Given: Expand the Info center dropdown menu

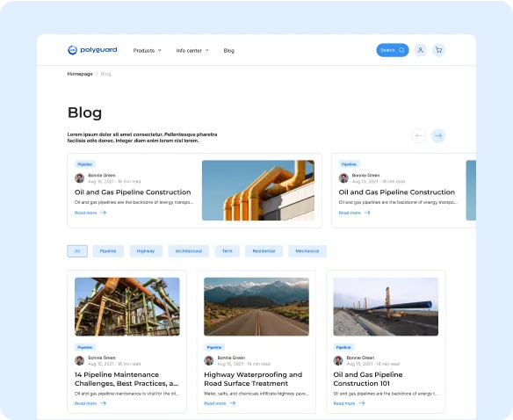Looking at the screenshot, I should click(x=192, y=50).
